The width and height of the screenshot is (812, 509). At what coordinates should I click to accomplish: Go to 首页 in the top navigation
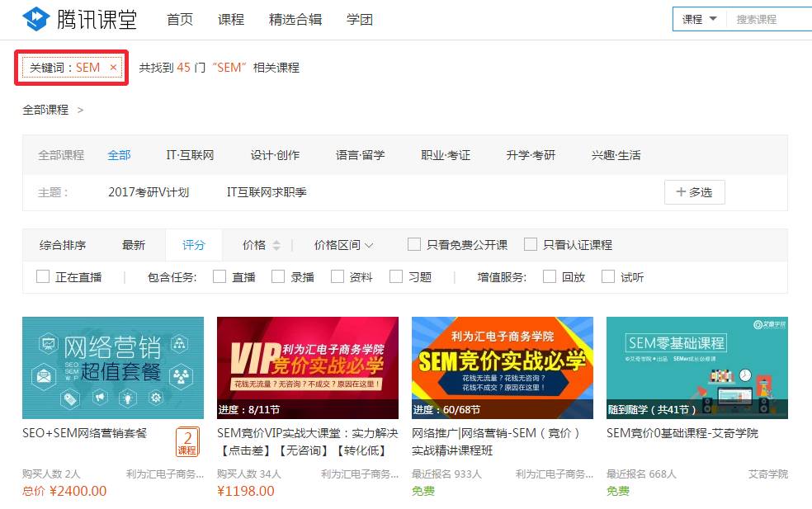point(180,20)
